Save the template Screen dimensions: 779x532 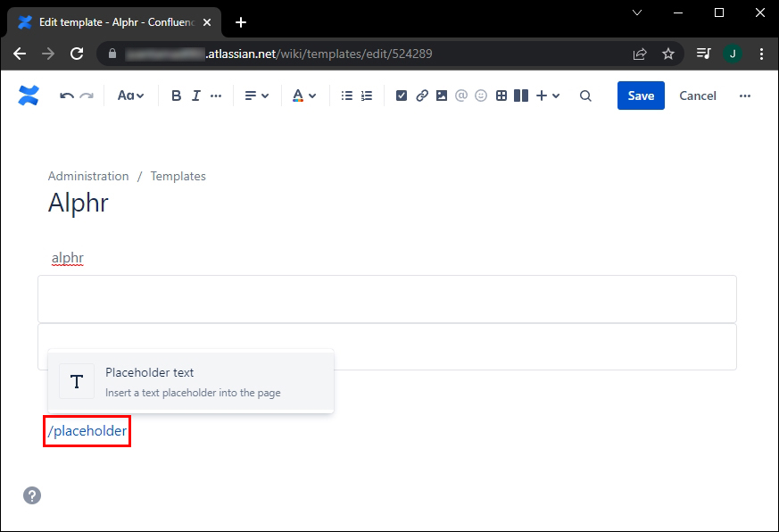pyautogui.click(x=641, y=96)
